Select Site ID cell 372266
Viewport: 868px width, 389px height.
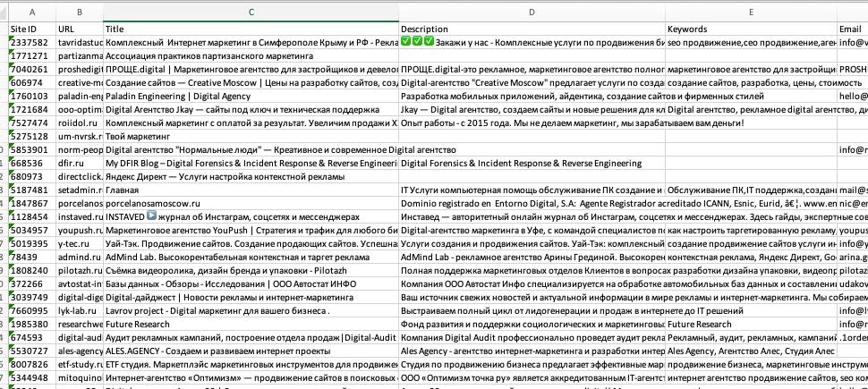point(32,283)
